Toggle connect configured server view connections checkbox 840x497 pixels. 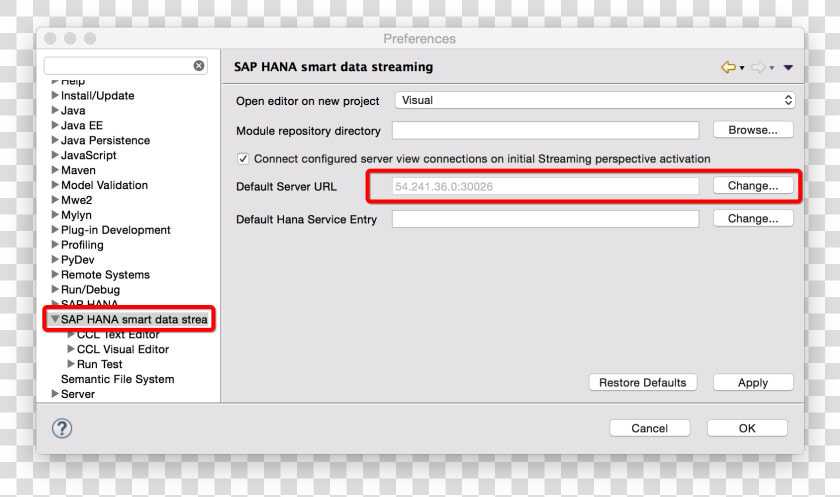(x=243, y=159)
